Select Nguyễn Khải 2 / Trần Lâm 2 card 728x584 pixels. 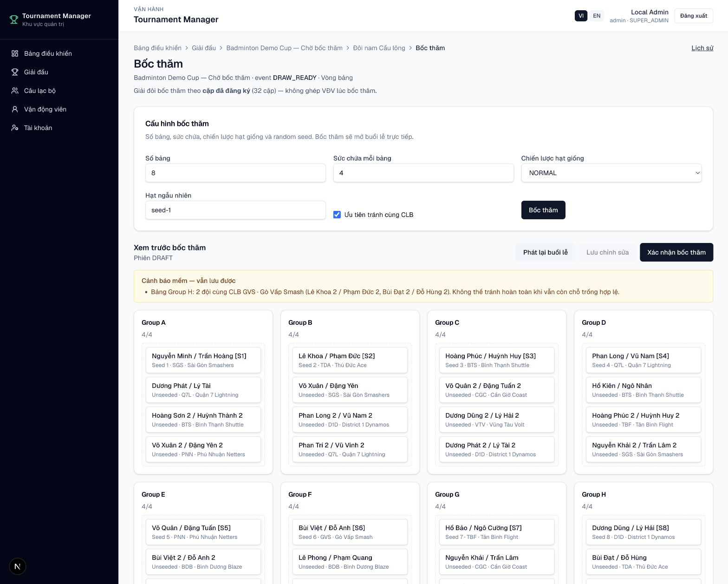(643, 449)
